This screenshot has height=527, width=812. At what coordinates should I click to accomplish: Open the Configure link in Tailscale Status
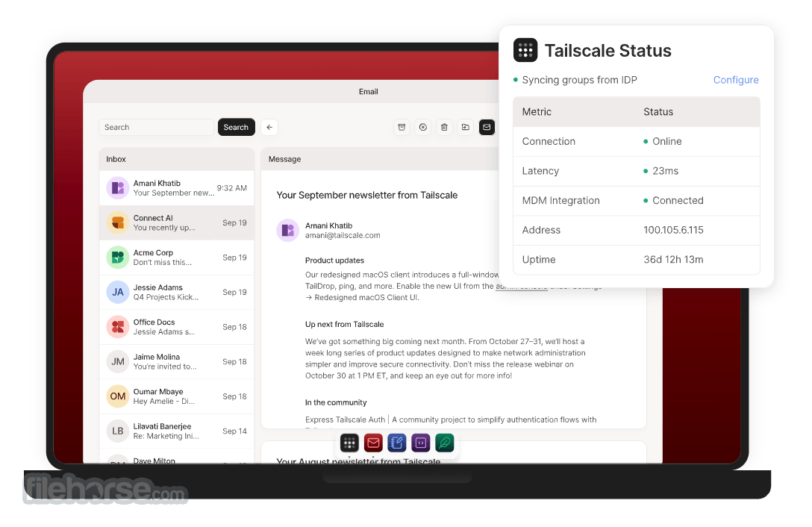tap(735, 80)
